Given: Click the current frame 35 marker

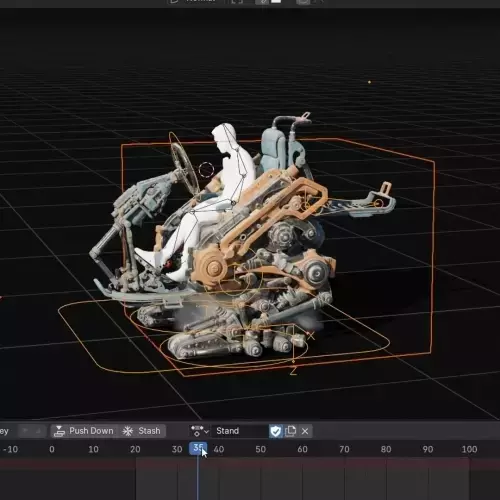Looking at the screenshot, I should (198, 448).
